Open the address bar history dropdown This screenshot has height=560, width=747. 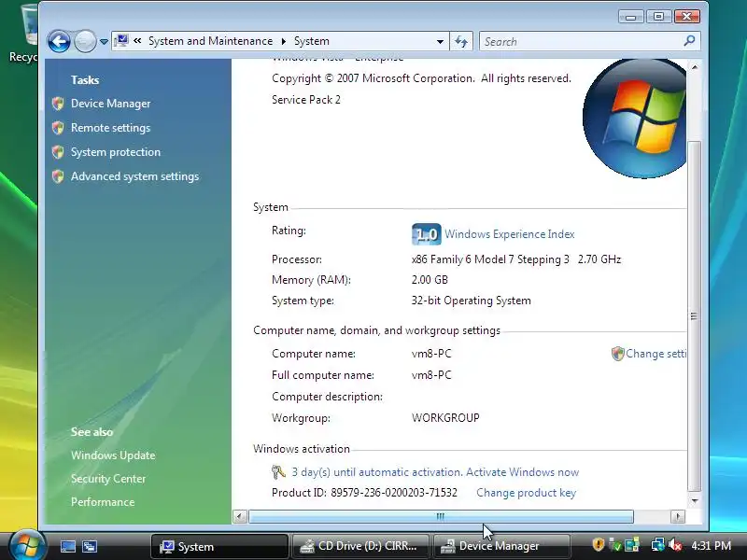click(440, 41)
